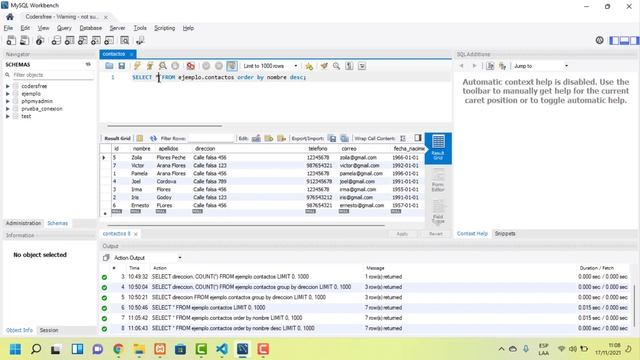Screen dimensions: 640x360
Task: Expand the test schema
Action: [8, 116]
